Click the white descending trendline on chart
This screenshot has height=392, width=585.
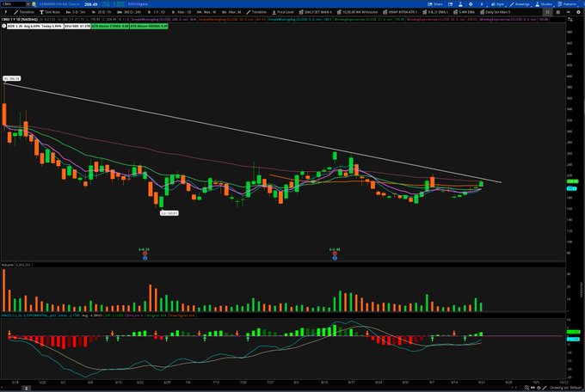(x=252, y=132)
